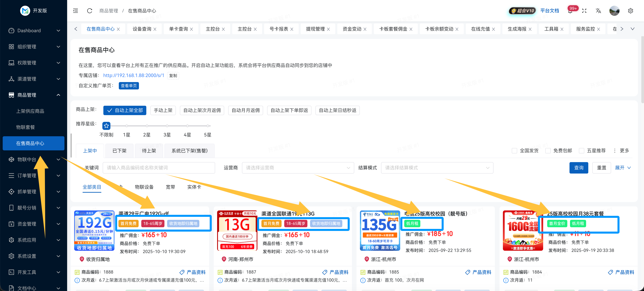The width and height of the screenshot is (644, 291).
Task: Click the keyword search input field
Action: click(x=159, y=168)
